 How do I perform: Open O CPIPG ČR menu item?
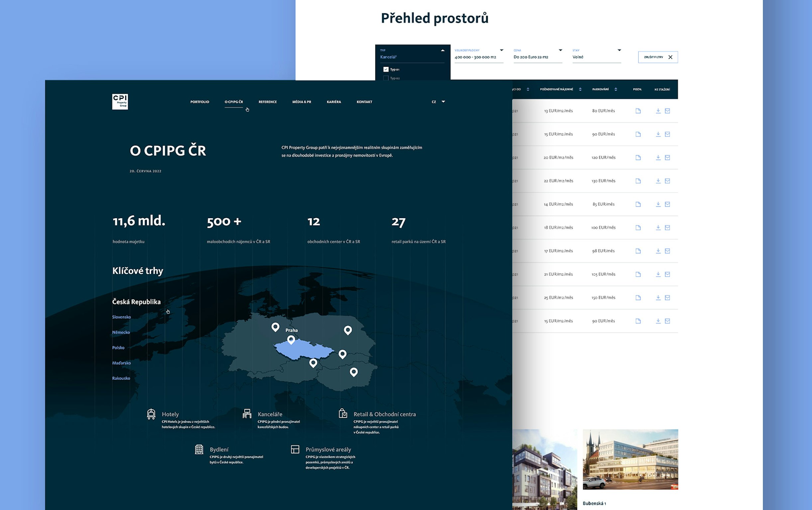[x=234, y=102]
